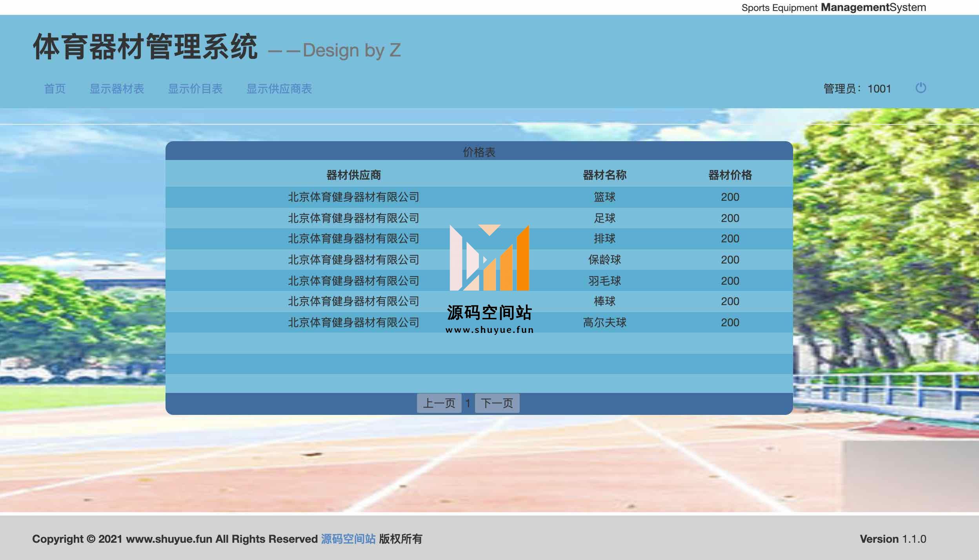Click the Design by Z subtitle
The width and height of the screenshot is (979, 560).
(x=351, y=50)
